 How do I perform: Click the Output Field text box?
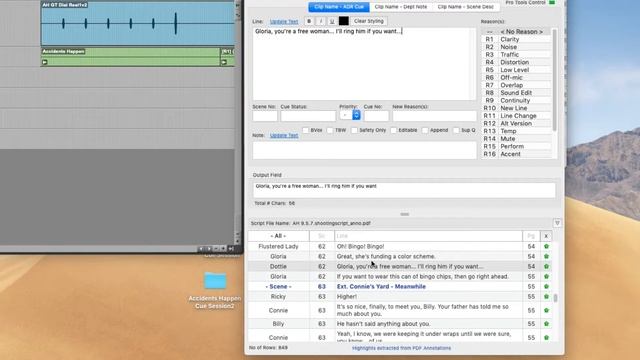tap(404, 190)
